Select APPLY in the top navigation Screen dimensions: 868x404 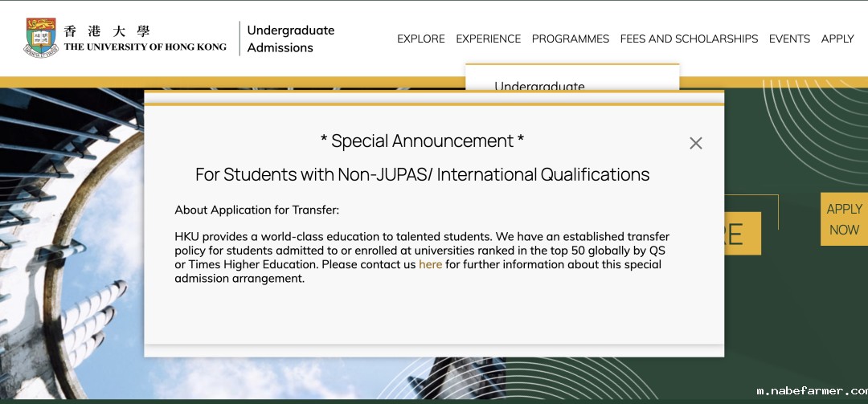pos(837,39)
